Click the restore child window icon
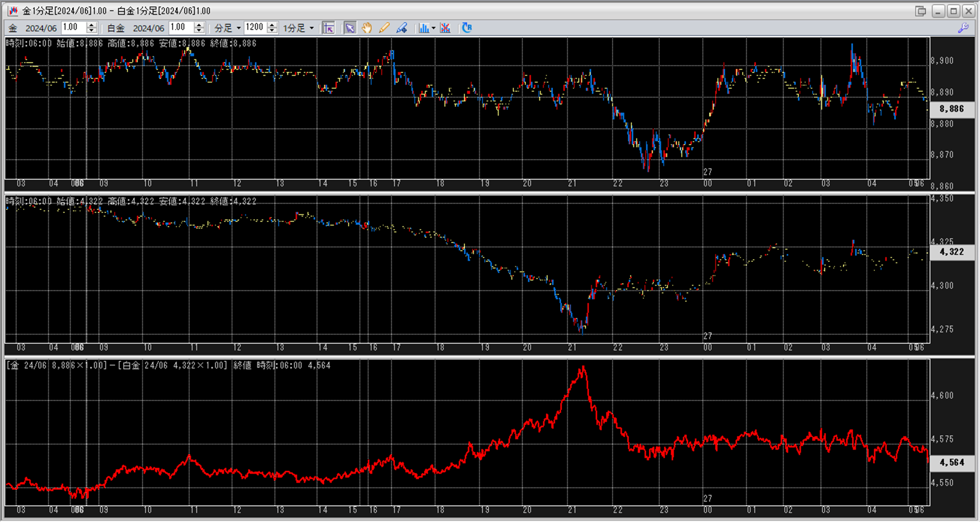This screenshot has width=980, height=522. pos(921,11)
